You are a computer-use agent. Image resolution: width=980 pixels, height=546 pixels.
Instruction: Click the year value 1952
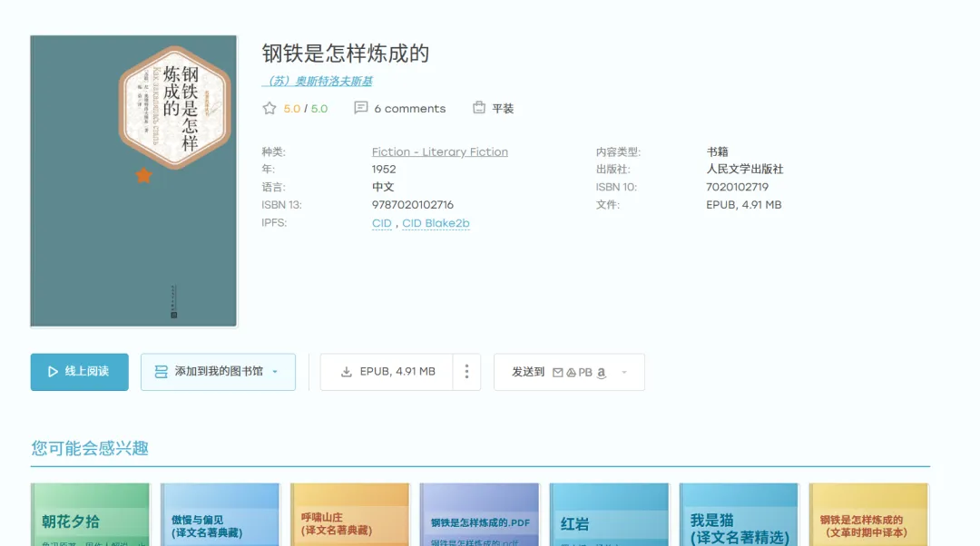pyautogui.click(x=384, y=170)
